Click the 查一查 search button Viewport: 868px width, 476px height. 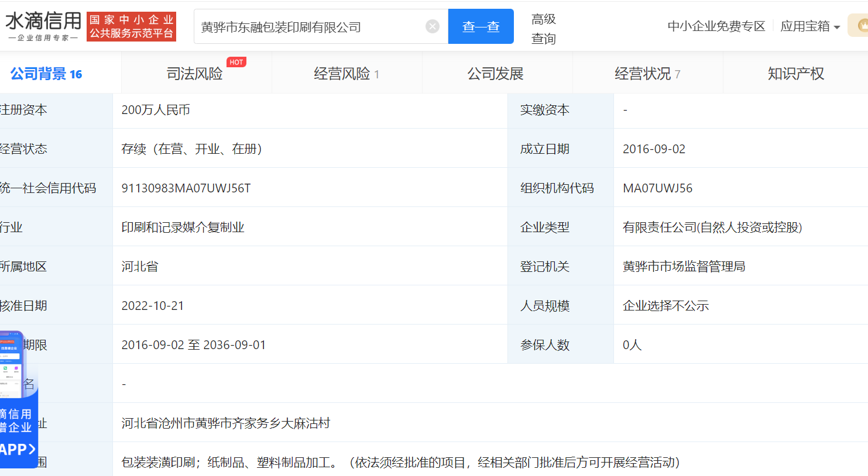pyautogui.click(x=481, y=26)
